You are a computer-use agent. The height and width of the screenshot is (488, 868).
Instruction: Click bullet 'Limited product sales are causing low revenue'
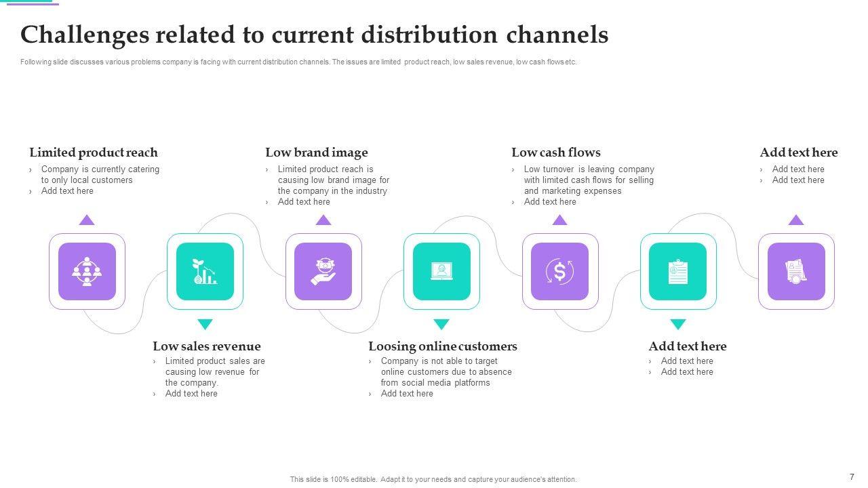pos(215,372)
